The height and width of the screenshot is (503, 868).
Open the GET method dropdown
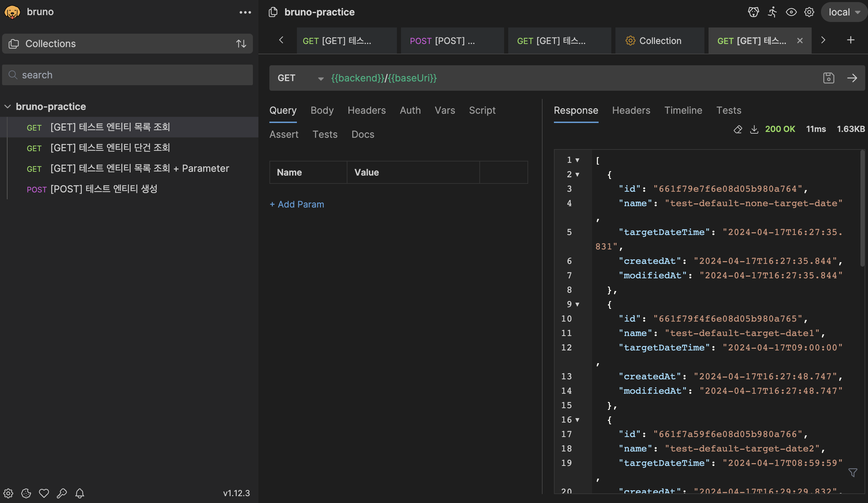[300, 78]
